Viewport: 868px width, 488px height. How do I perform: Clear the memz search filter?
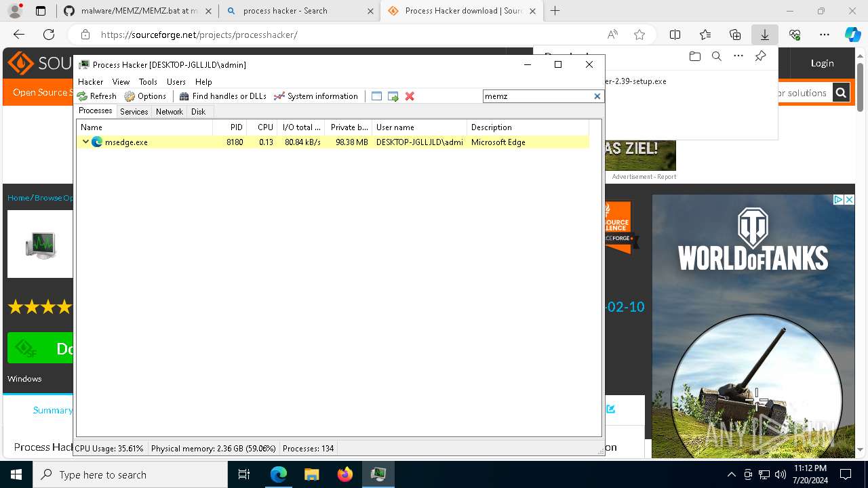597,96
